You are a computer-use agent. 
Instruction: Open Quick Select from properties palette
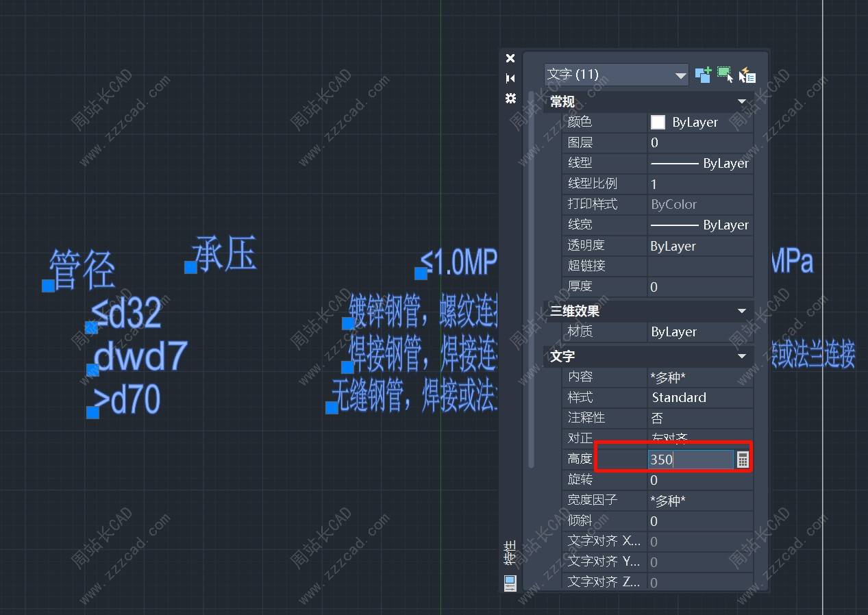pyautogui.click(x=747, y=75)
